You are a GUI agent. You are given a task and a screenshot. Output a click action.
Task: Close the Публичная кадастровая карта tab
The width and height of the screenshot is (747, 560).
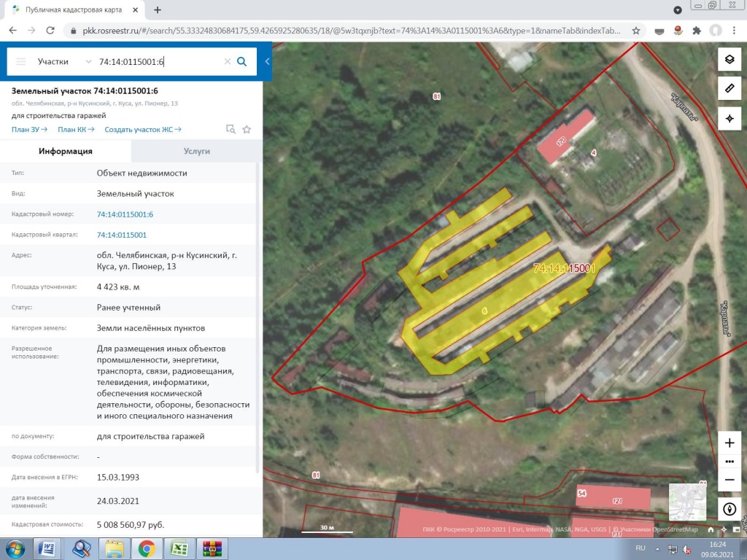(135, 9)
